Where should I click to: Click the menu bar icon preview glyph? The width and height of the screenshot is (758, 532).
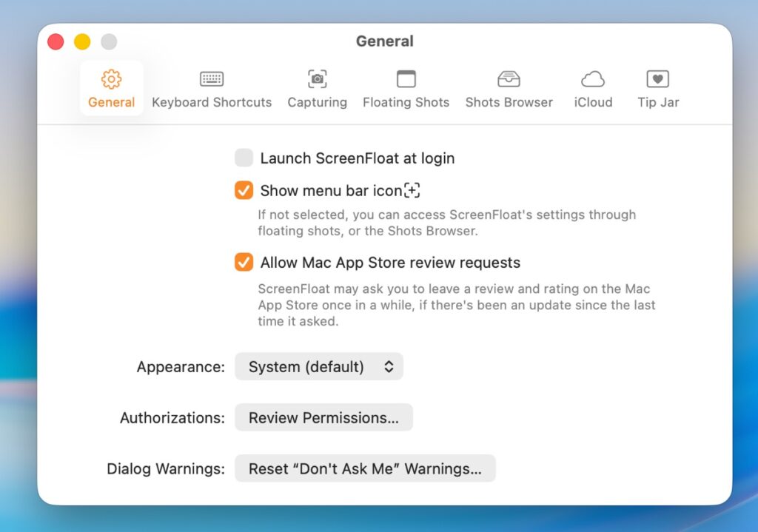(412, 191)
